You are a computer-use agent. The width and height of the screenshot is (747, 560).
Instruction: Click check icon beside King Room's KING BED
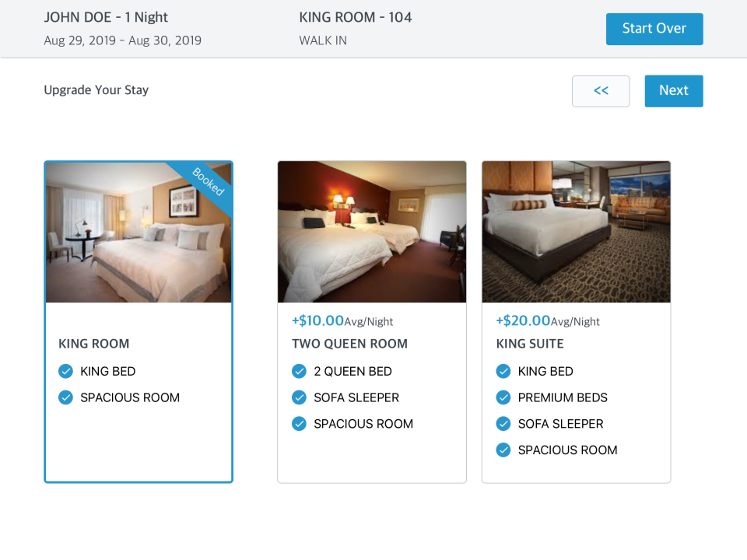tap(66, 372)
